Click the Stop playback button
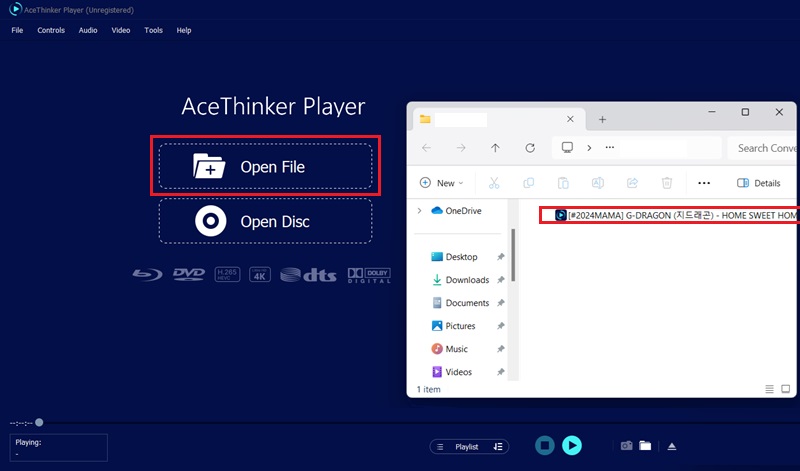The image size is (800, 471). [545, 445]
